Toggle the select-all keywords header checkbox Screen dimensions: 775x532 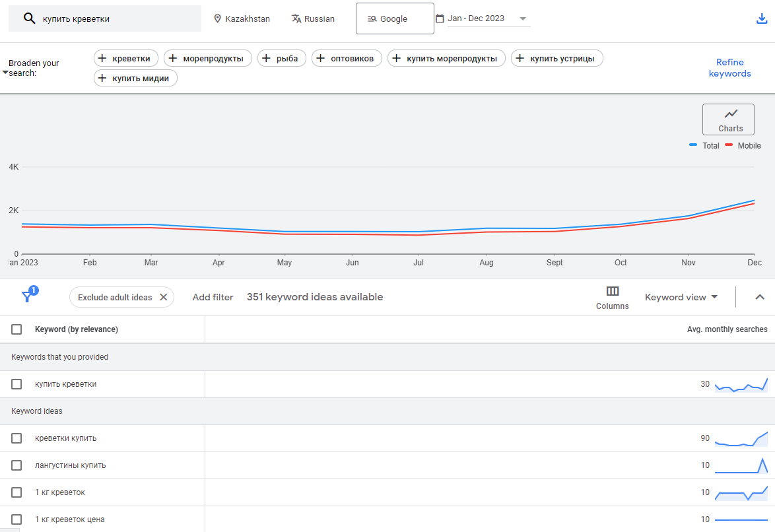point(17,329)
